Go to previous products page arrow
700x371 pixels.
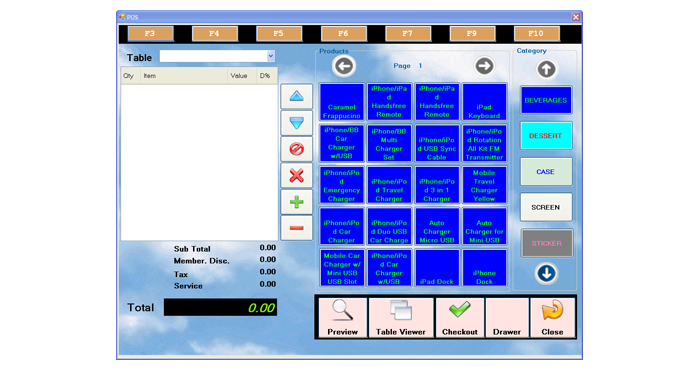tap(344, 67)
